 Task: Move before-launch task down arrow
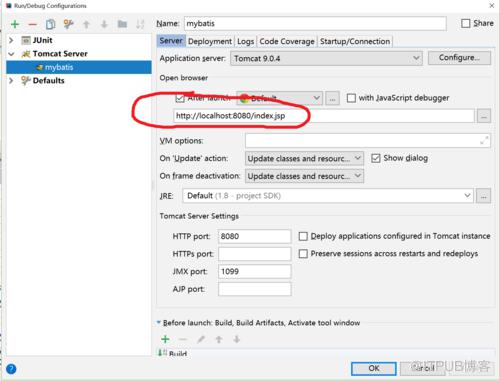(237, 339)
